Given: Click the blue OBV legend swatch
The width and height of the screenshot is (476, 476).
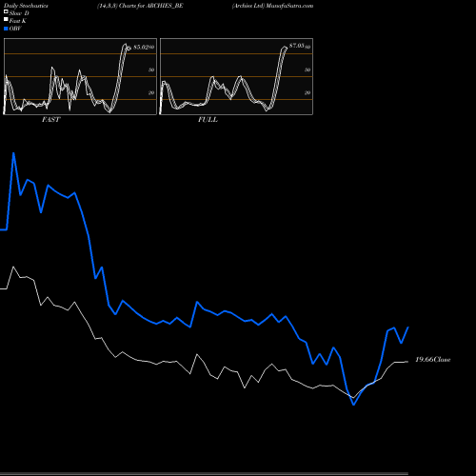Looking at the screenshot, I should point(6,29).
